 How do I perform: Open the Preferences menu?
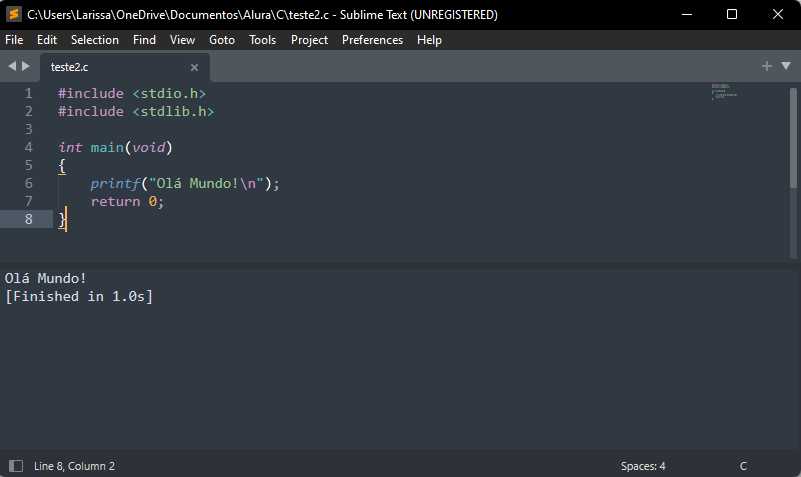(372, 40)
